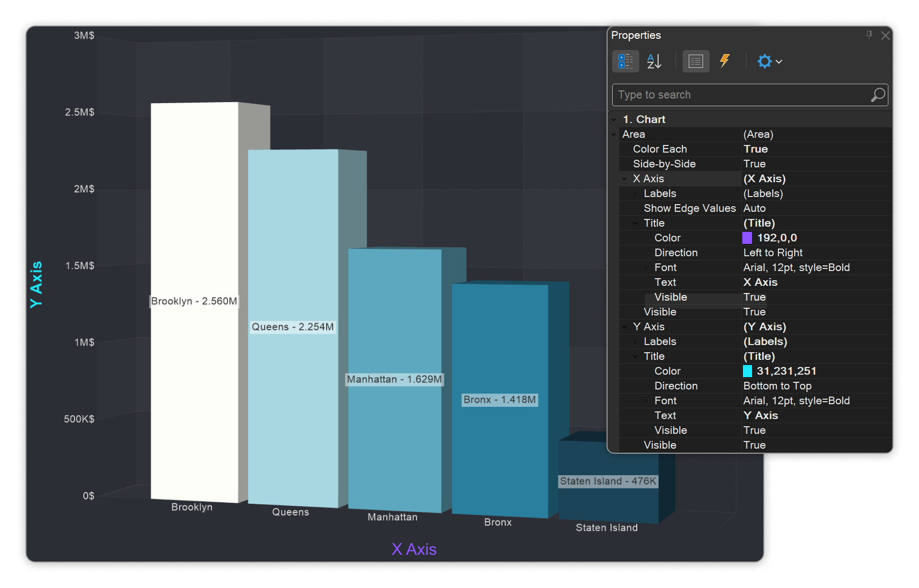Click the Queens axis label under bars
The image size is (919, 588).
click(291, 512)
